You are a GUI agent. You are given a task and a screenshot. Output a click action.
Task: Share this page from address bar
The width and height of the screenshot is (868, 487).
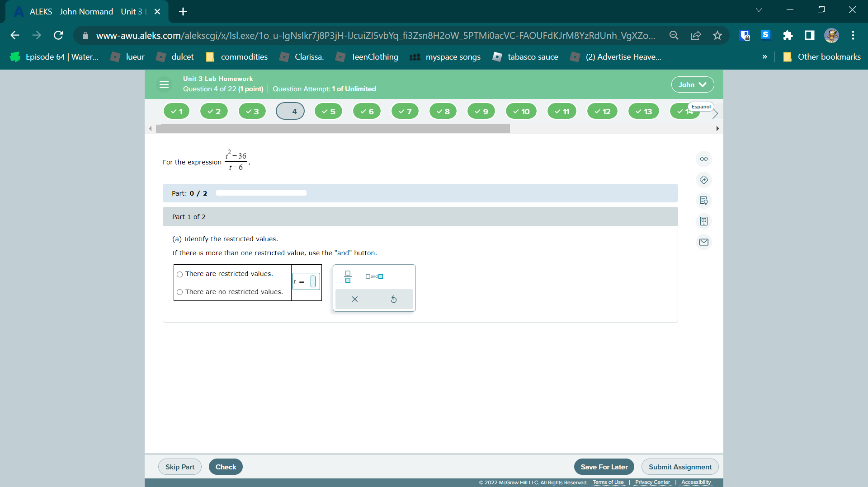(x=696, y=35)
